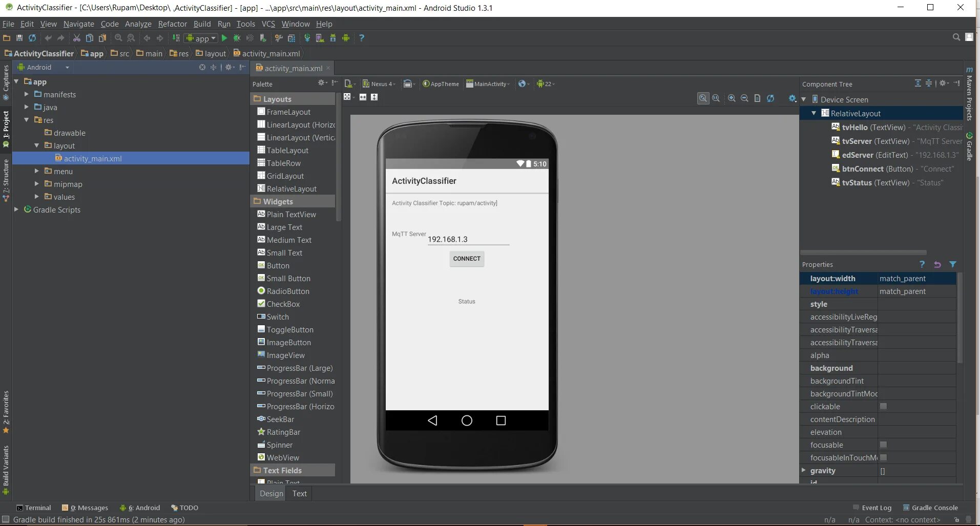Click Zoom to Fit icon in designer
The width and height of the screenshot is (980, 526).
(703, 98)
